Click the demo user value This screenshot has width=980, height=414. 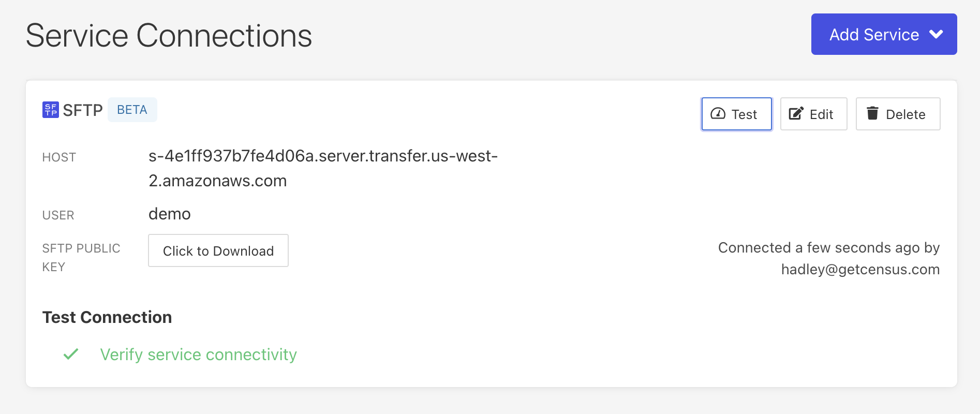[170, 214]
